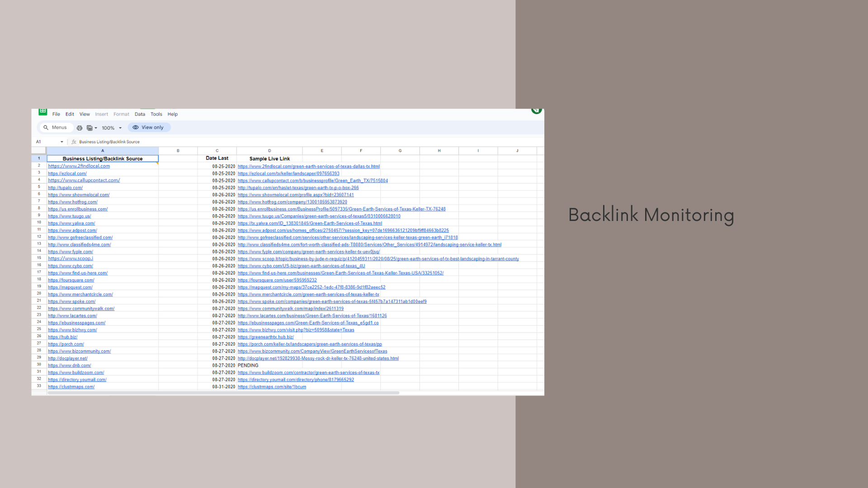Open the Data menu
This screenshot has width=868, height=488.
pyautogui.click(x=140, y=114)
